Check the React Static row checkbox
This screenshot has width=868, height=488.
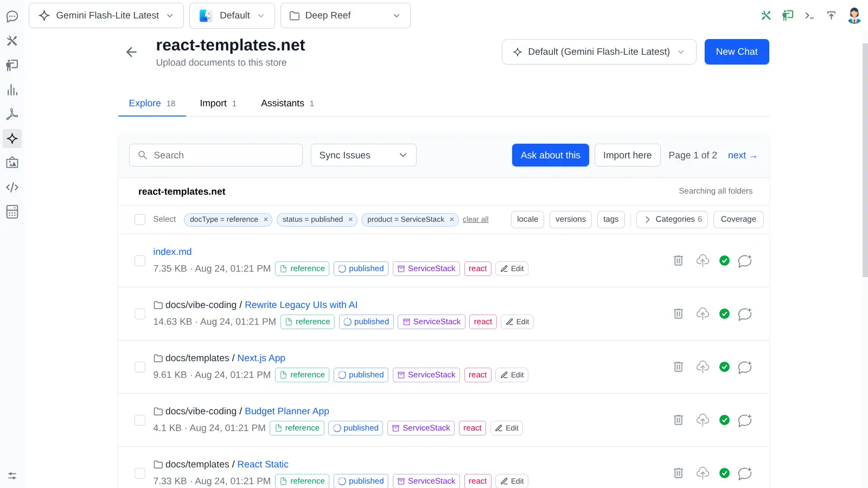point(140,473)
